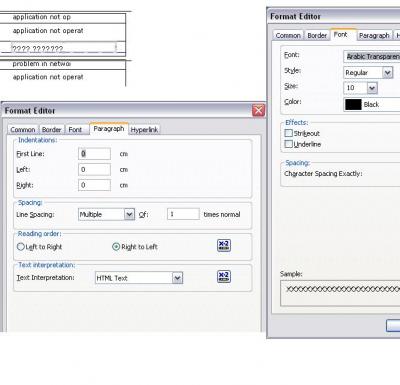Open the Arabic Transparent font name dropdown

[x=372, y=57]
